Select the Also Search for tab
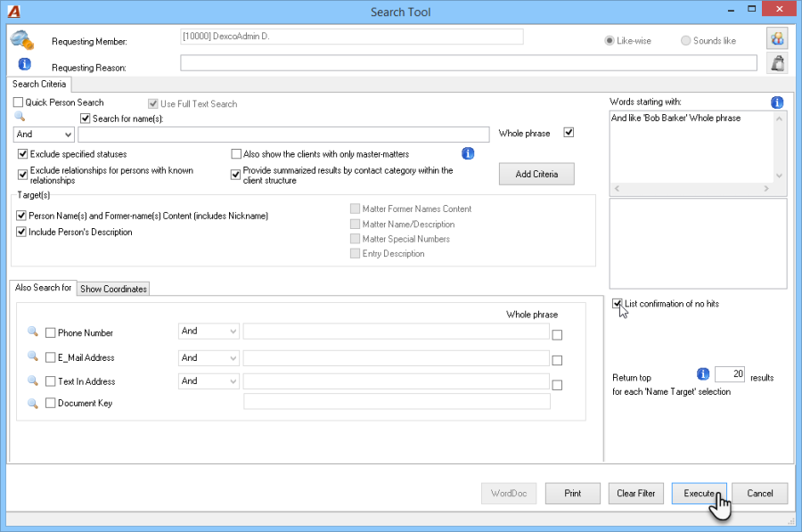802x532 pixels. 43,288
